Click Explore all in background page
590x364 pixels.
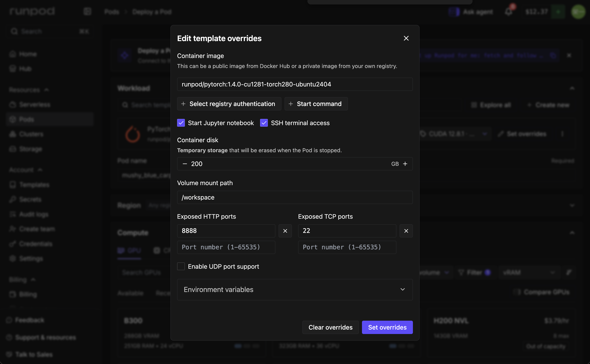pyautogui.click(x=491, y=105)
